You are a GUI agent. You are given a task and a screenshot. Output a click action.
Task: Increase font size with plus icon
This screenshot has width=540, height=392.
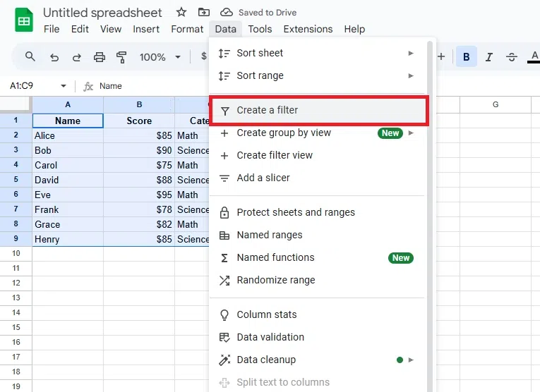[441, 56]
